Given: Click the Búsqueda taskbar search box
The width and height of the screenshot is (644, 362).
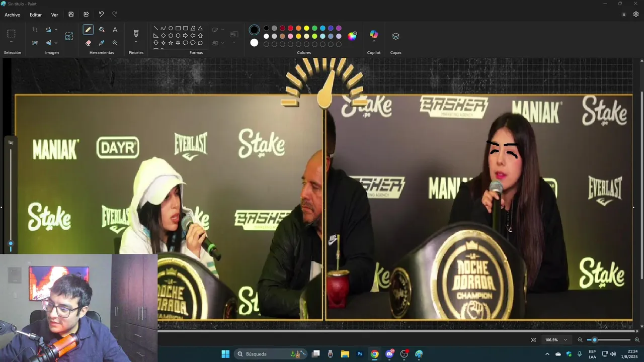Looking at the screenshot, I should [271, 354].
